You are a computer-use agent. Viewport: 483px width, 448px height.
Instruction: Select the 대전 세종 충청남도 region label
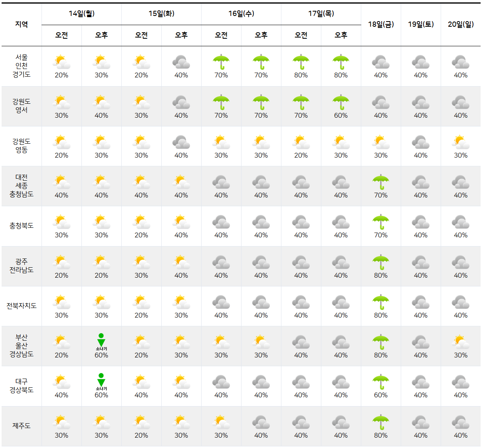point(22,186)
